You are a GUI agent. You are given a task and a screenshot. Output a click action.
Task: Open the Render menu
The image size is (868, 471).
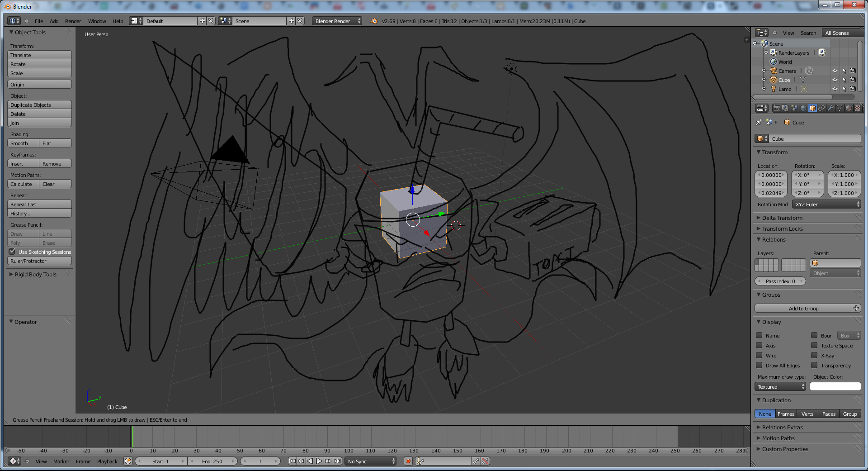73,21
